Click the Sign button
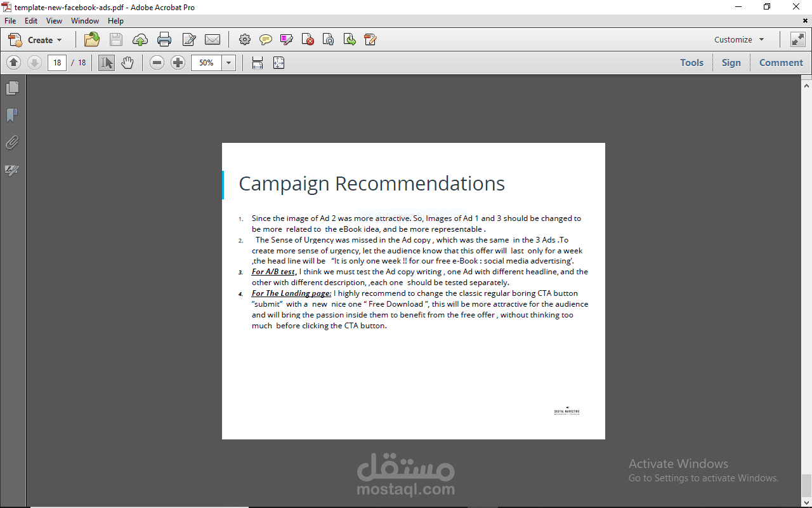The height and width of the screenshot is (508, 812). click(x=731, y=62)
